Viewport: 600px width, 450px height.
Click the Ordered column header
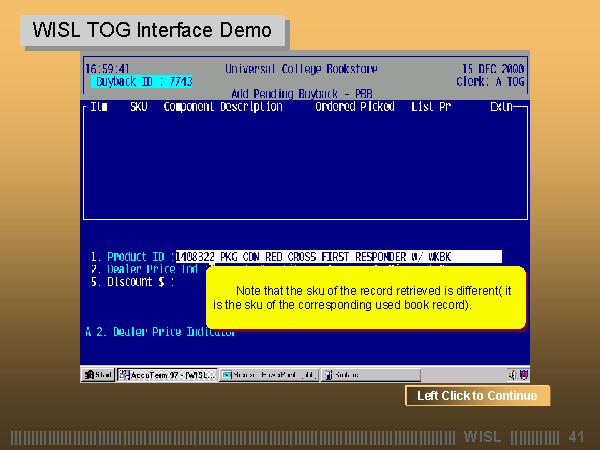[x=336, y=106]
